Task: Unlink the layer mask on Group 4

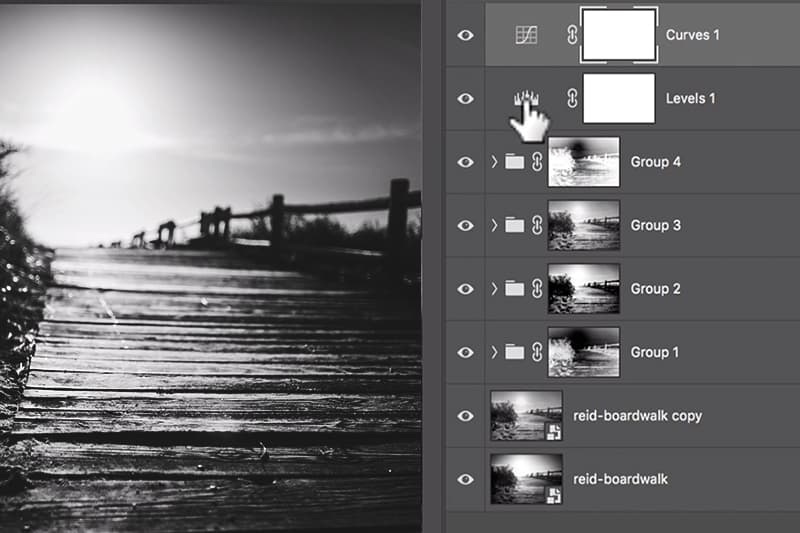Action: point(537,162)
